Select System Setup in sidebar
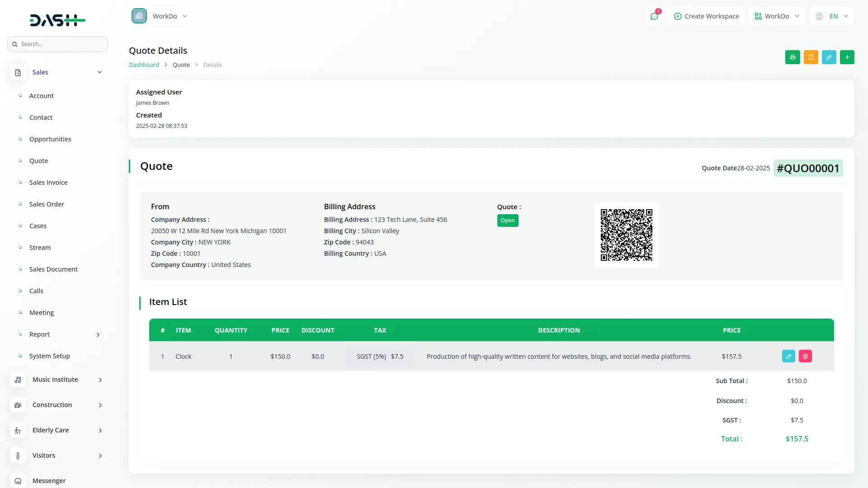The image size is (868, 488). click(x=50, y=356)
